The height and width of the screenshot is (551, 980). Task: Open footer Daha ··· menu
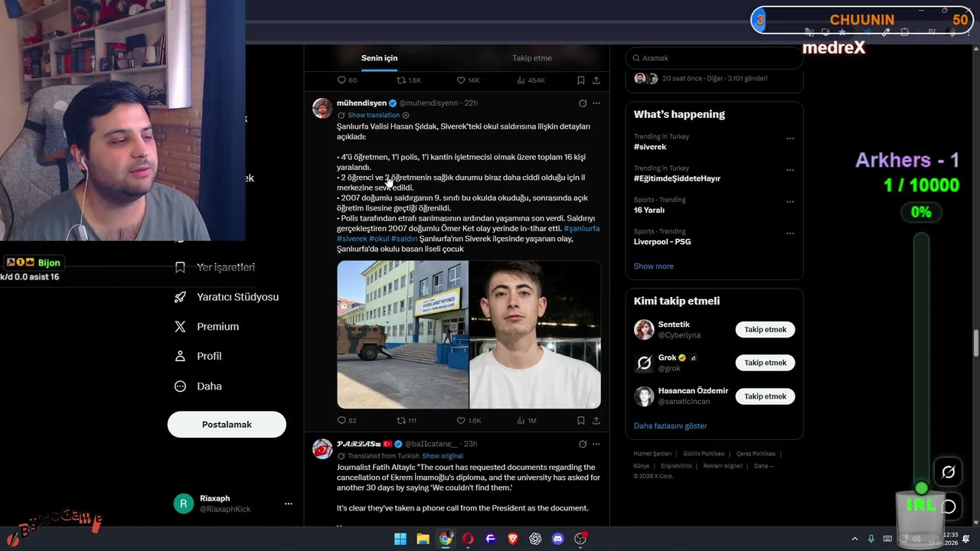tap(764, 466)
